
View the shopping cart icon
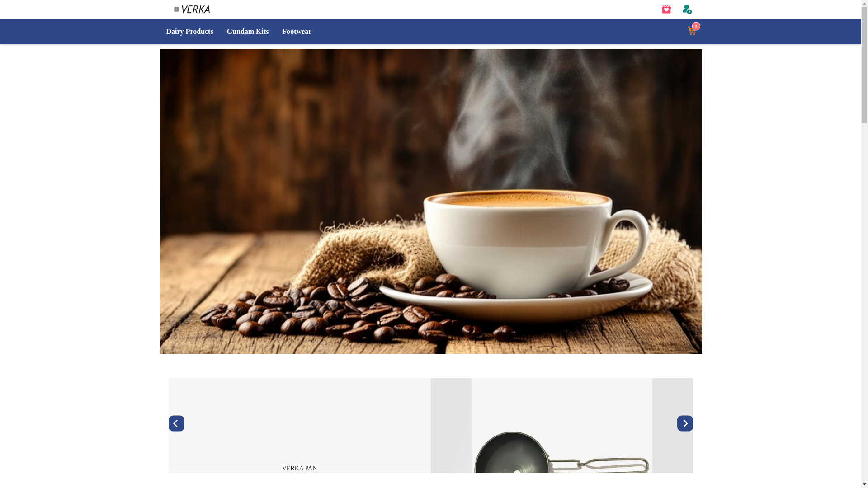point(692,31)
